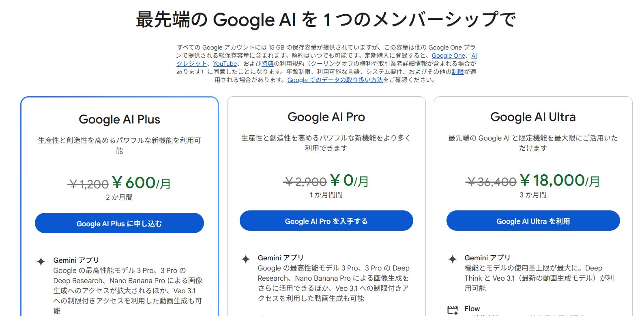Click the 最先端の Google AI page heading

point(326,19)
